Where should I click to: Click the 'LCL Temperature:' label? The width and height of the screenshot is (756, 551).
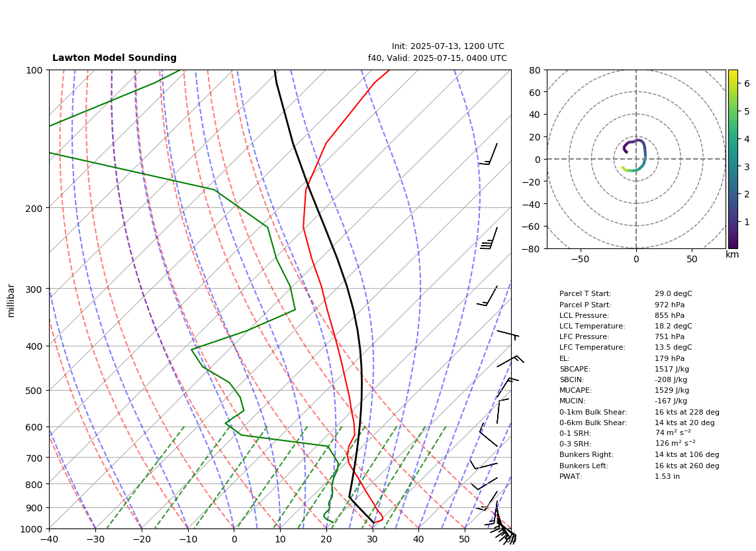pyautogui.click(x=592, y=326)
